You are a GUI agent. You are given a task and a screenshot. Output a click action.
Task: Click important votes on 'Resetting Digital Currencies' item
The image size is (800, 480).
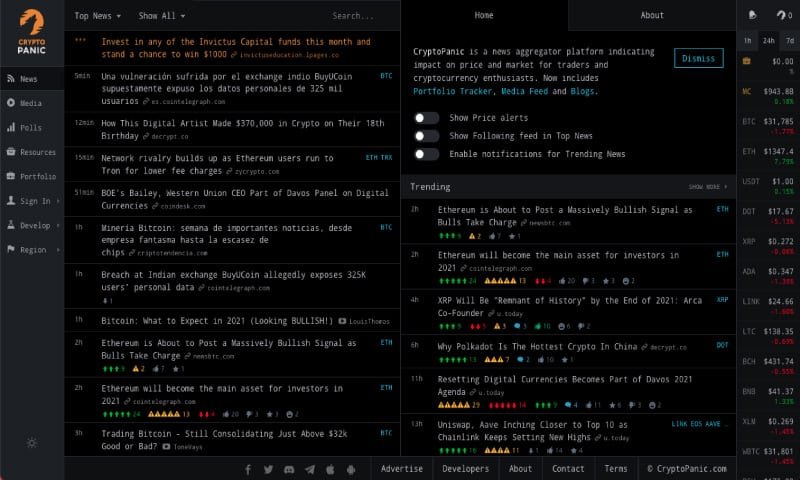click(x=459, y=405)
